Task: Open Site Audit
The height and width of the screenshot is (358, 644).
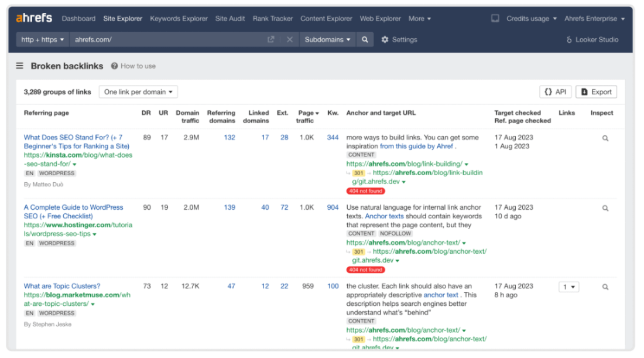Action: coord(230,19)
